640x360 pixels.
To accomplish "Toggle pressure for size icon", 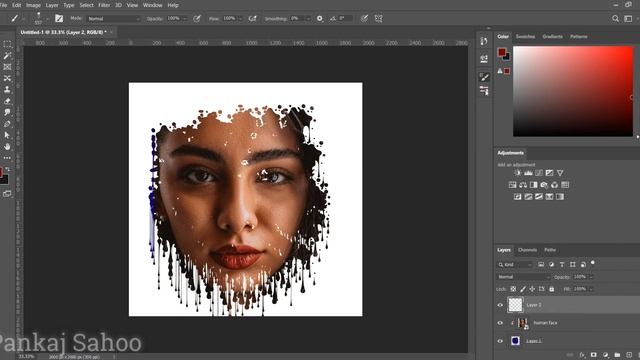I will pos(364,18).
